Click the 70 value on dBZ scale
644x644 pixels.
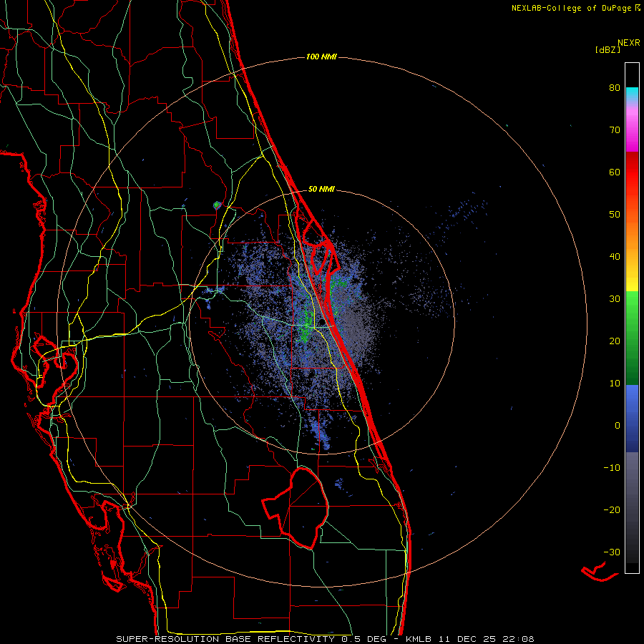(615, 130)
